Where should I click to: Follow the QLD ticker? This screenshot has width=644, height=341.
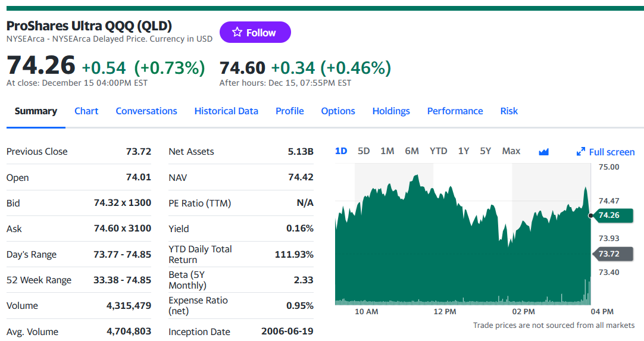(255, 32)
